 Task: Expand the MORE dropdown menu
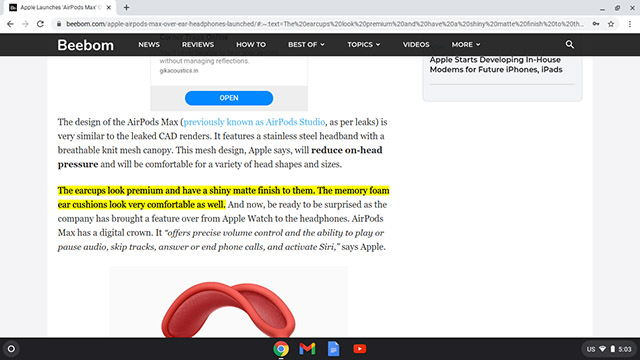point(466,44)
